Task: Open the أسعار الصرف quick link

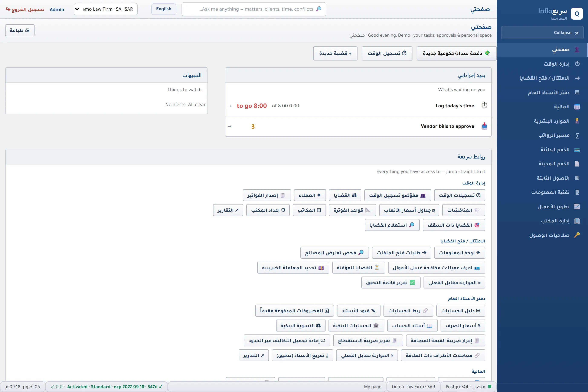Action: click(463, 326)
